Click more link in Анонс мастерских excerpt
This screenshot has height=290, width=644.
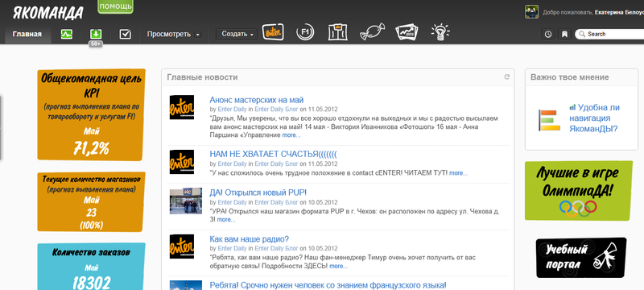pos(291,135)
